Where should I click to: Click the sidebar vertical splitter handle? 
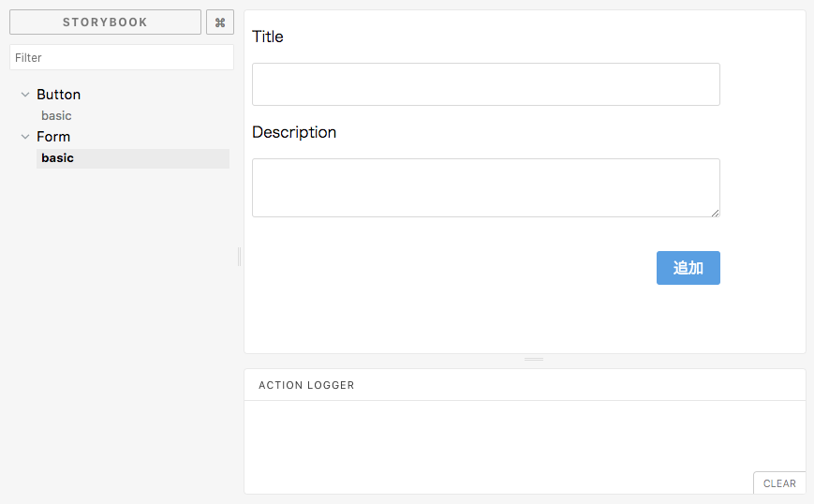[x=239, y=257]
